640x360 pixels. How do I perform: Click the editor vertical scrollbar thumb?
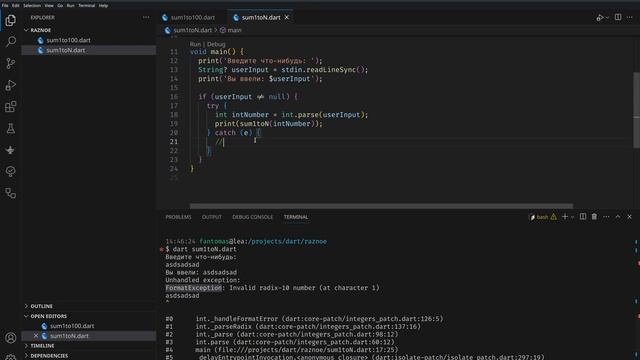[636, 110]
